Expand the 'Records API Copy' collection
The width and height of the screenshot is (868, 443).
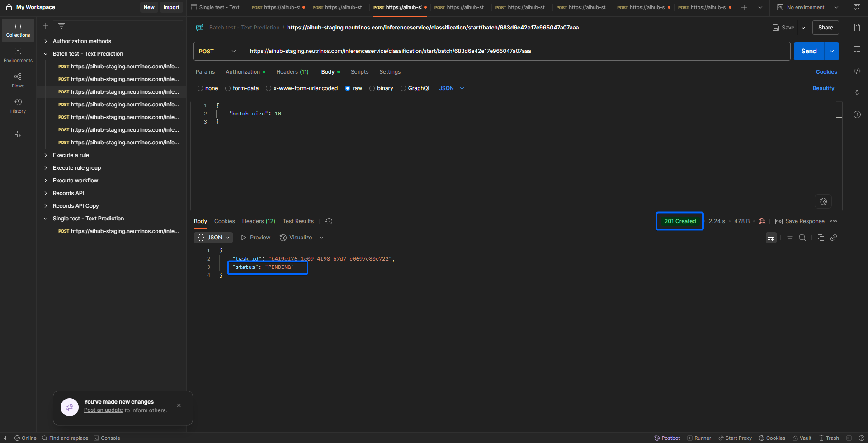click(46, 206)
